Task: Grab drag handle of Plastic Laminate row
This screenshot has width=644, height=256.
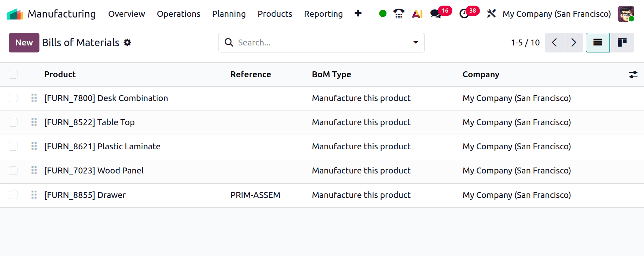Action: [x=34, y=146]
